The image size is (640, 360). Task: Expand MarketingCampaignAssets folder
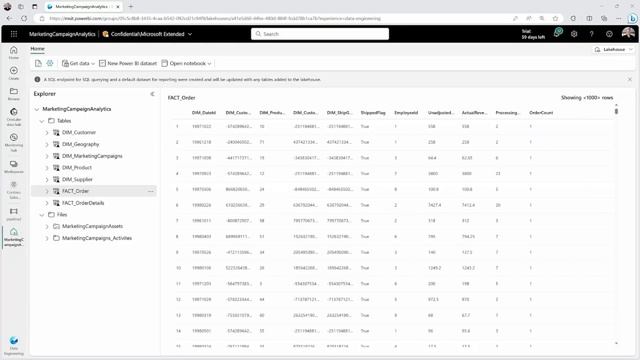[47, 226]
